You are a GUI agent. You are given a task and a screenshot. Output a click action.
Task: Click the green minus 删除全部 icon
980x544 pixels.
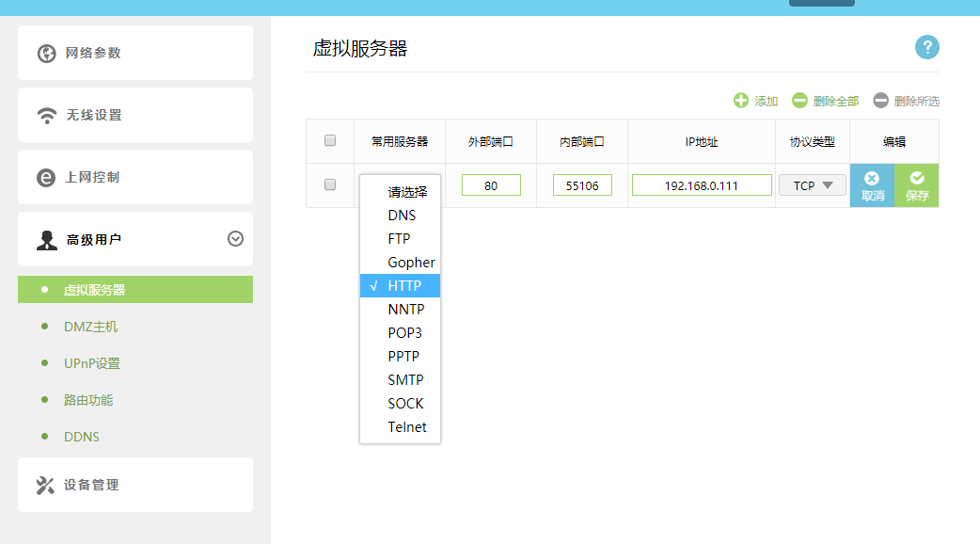tap(799, 101)
